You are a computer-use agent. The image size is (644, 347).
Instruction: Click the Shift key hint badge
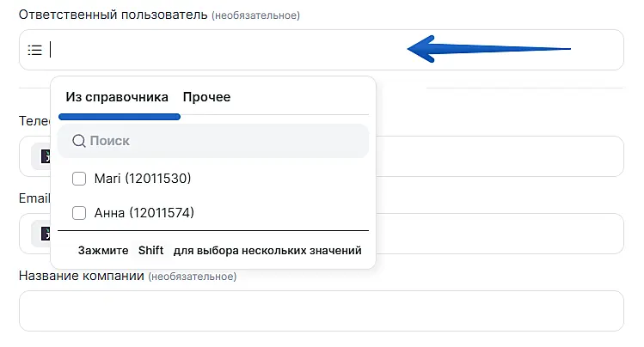click(x=150, y=251)
